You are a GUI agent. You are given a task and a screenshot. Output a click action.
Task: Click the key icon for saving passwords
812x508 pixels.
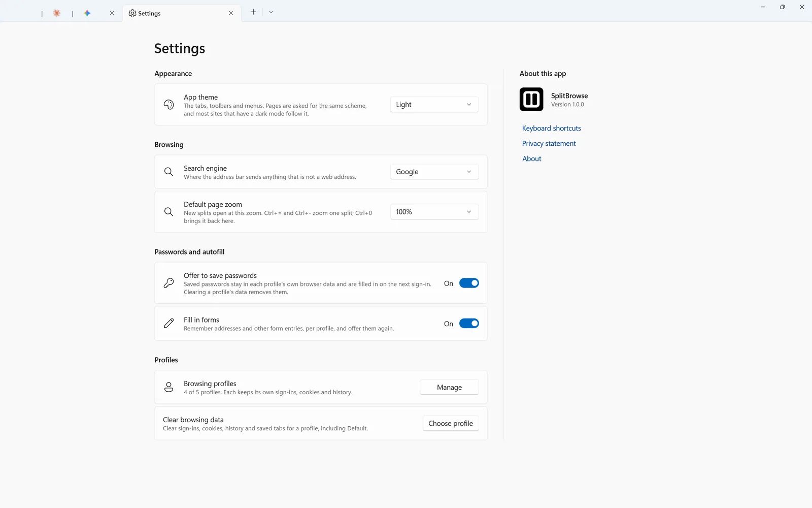(169, 283)
